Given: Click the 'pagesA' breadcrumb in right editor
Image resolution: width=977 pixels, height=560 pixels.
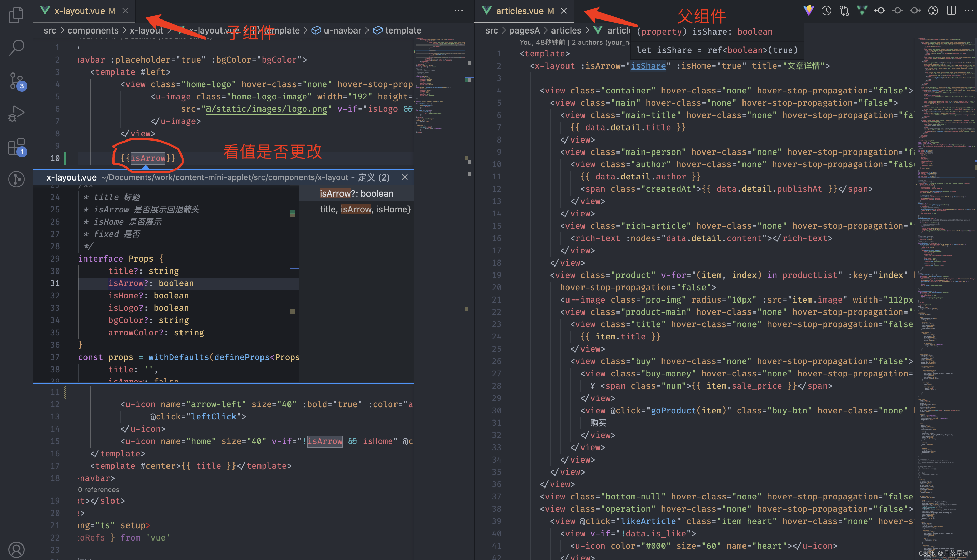Looking at the screenshot, I should (524, 30).
